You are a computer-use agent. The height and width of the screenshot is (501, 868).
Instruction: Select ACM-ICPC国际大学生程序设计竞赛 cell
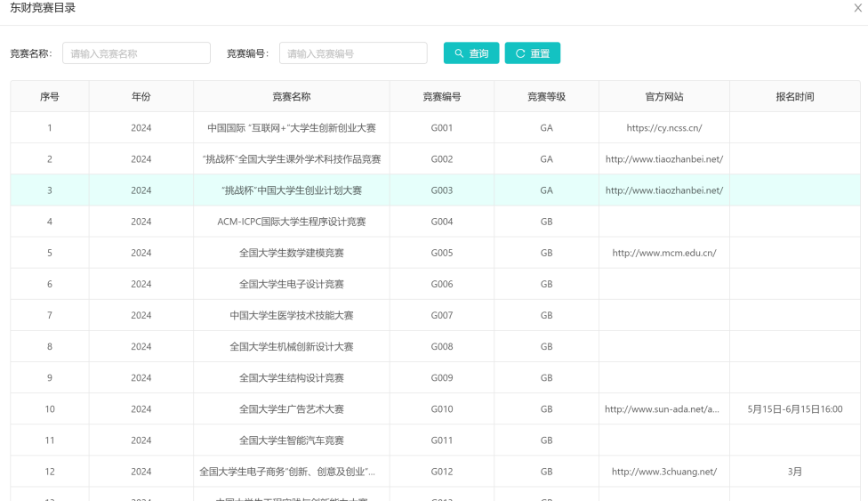[x=292, y=222]
